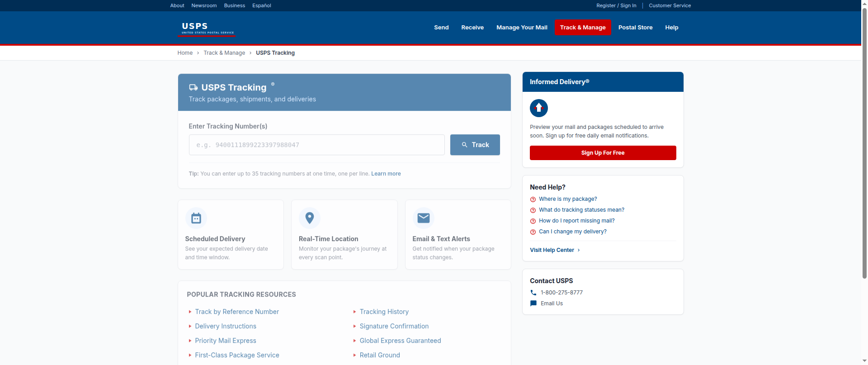The image size is (868, 365).
Task: Click the Email & Text Alerts envelope icon
Action: [x=424, y=218]
